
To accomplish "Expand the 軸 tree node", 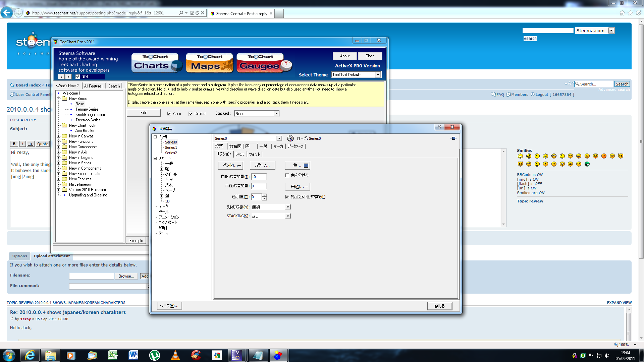I will pyautogui.click(x=161, y=169).
